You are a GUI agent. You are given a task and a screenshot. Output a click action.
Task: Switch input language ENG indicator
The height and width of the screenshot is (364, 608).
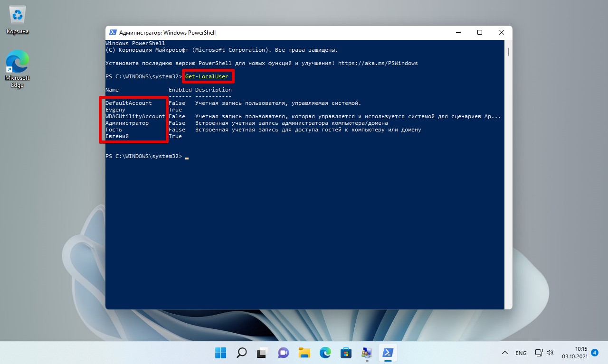click(521, 353)
